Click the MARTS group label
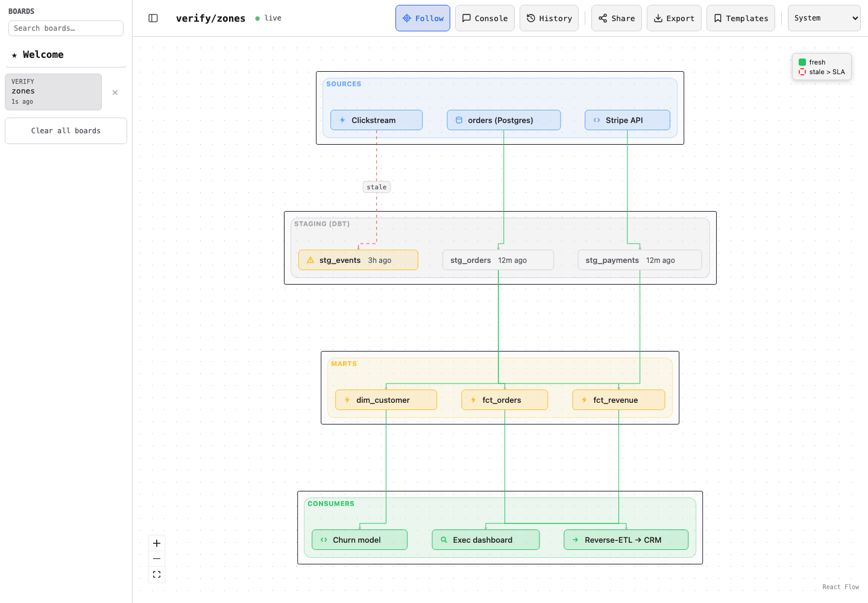868x603 pixels. (x=344, y=364)
